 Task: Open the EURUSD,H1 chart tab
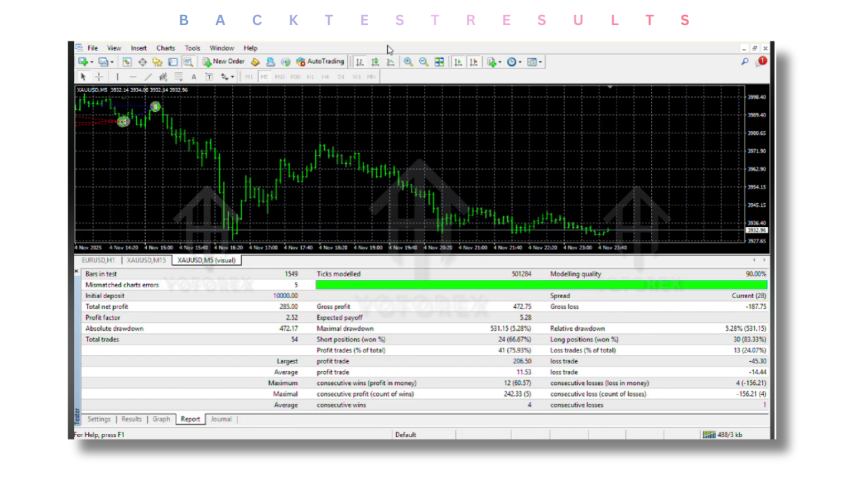[x=98, y=260]
